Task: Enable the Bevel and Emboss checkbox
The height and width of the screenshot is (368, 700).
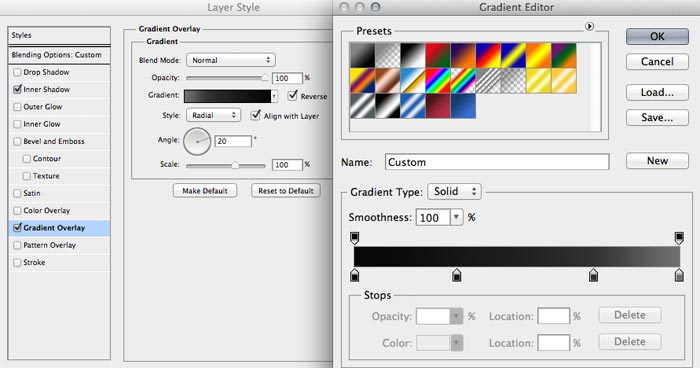Action: point(17,142)
